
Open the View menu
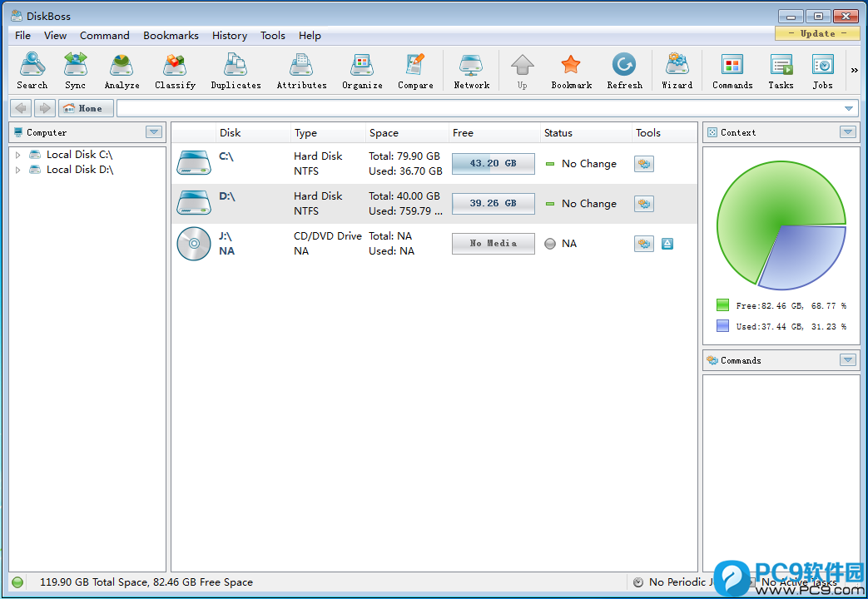click(x=56, y=36)
